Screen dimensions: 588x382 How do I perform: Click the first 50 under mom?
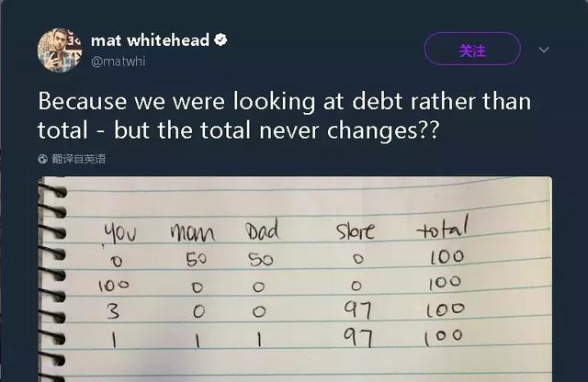coord(196,260)
